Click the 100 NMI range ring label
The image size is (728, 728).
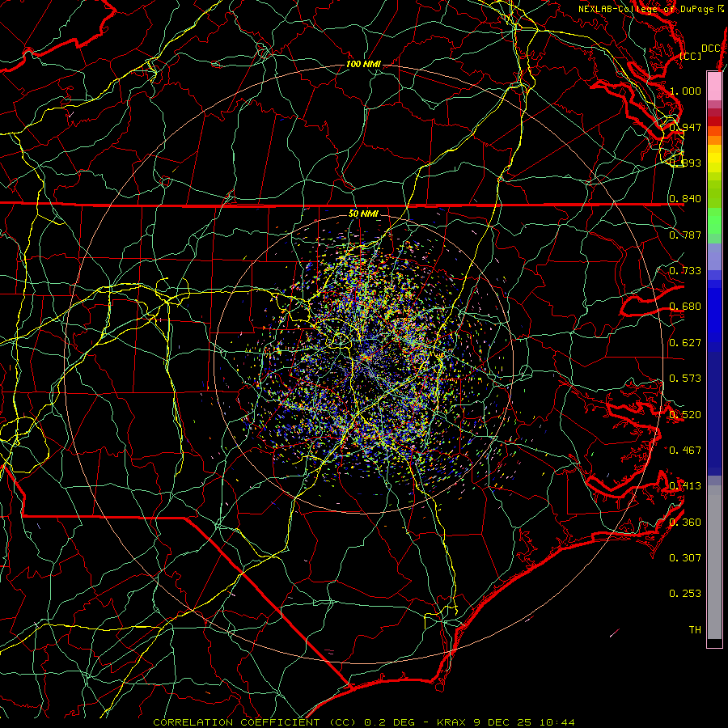(x=363, y=64)
